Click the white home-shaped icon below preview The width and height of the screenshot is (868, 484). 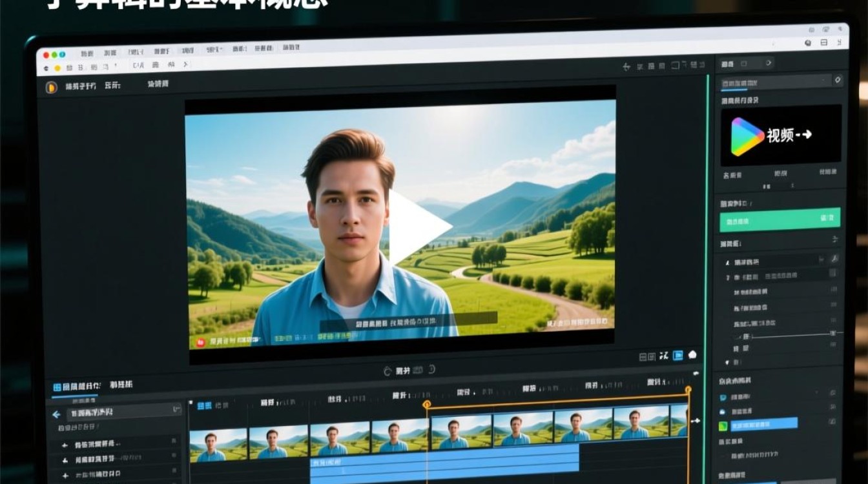tap(692, 354)
